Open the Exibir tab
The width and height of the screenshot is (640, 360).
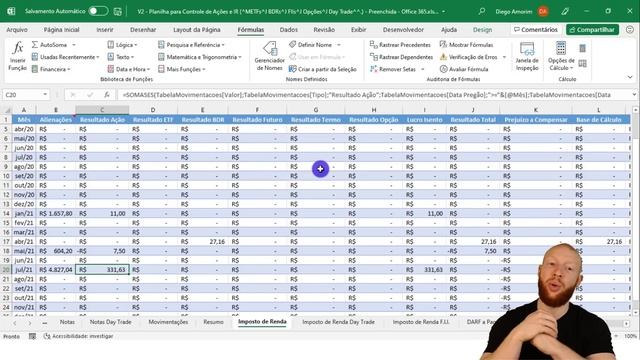click(x=358, y=29)
